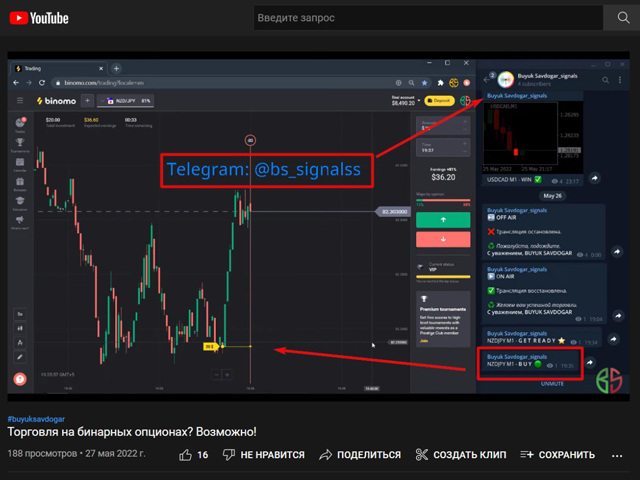Click the trade Amount field

[443, 126]
